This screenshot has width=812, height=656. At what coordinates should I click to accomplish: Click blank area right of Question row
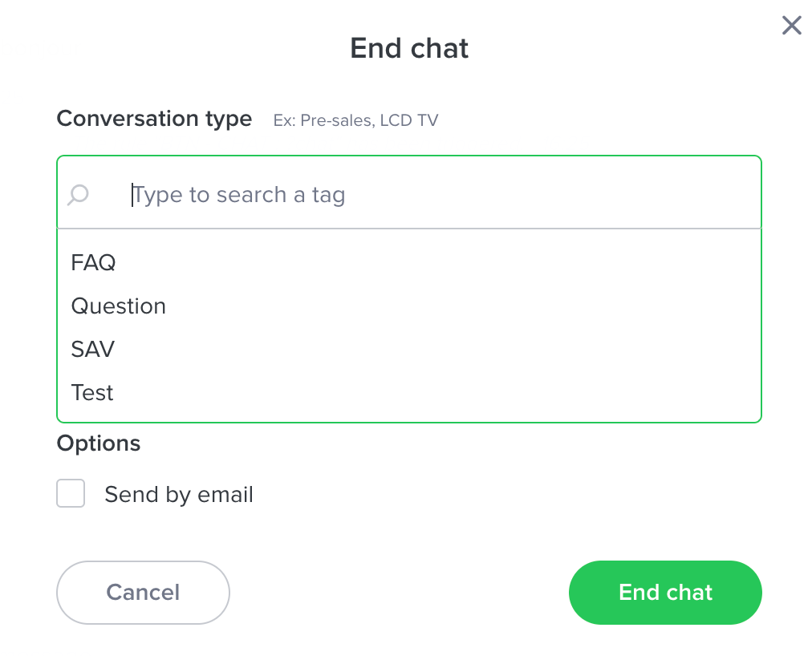tap(461, 306)
